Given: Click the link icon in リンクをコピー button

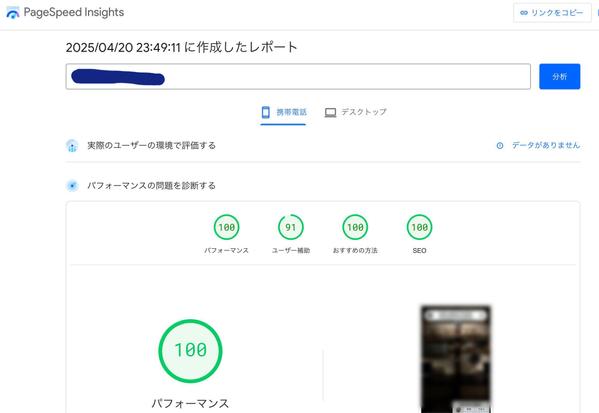Looking at the screenshot, I should (x=524, y=13).
